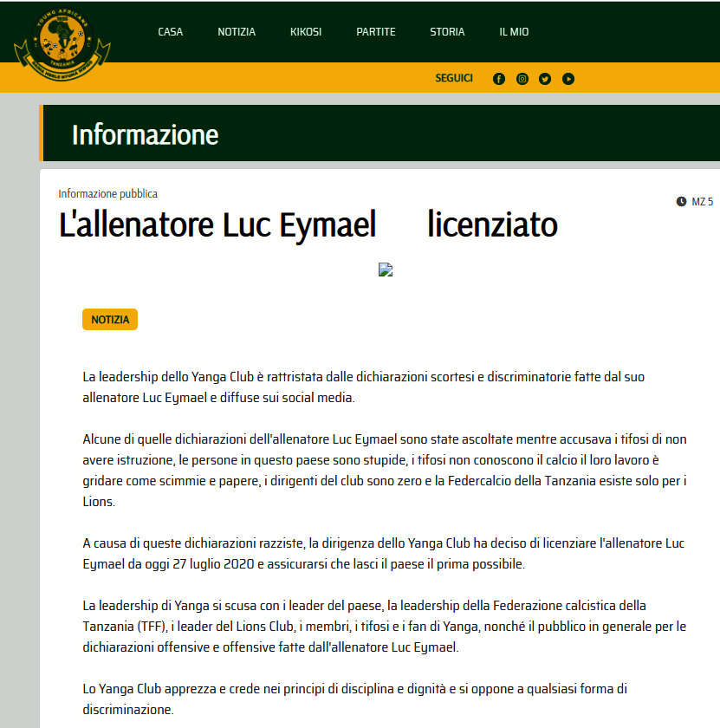720x728 pixels.
Task: Click the 'L'allenatore Luc Eymael licenziato' headline
Action: [x=308, y=225]
